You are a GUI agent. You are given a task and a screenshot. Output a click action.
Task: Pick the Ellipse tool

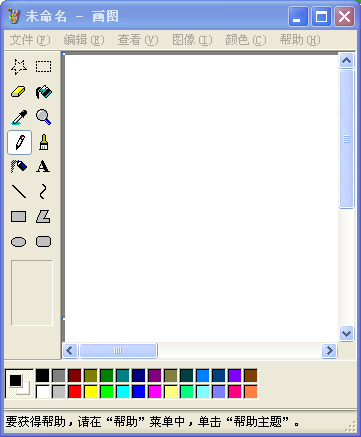(19, 242)
